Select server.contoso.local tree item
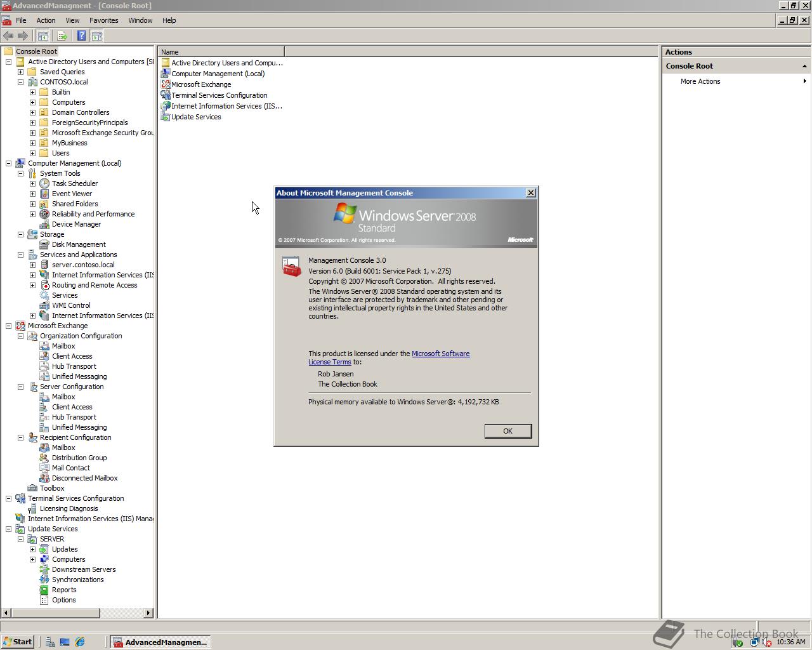Screen dimensions: 812x650 (x=83, y=265)
